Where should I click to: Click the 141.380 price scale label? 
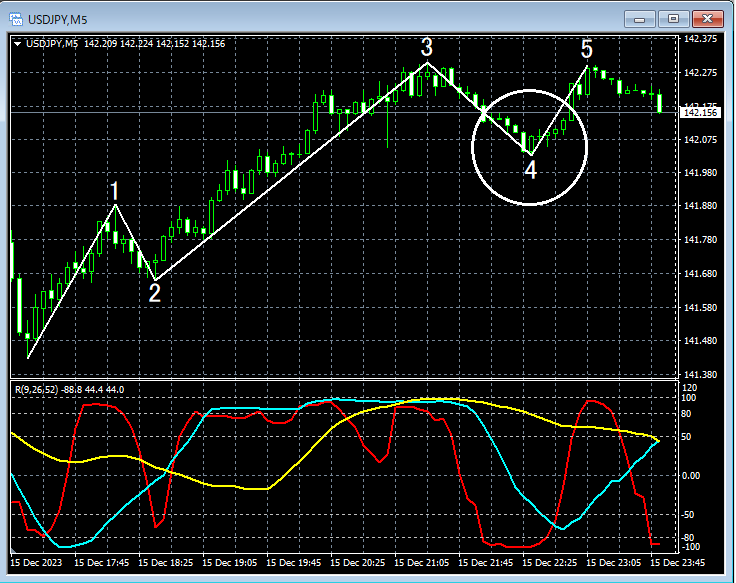pyautogui.click(x=700, y=375)
